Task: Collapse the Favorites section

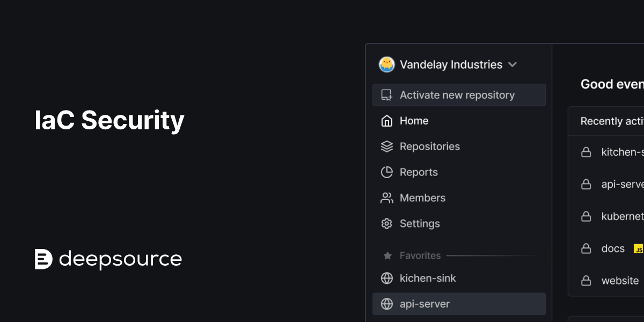Action: [420, 255]
